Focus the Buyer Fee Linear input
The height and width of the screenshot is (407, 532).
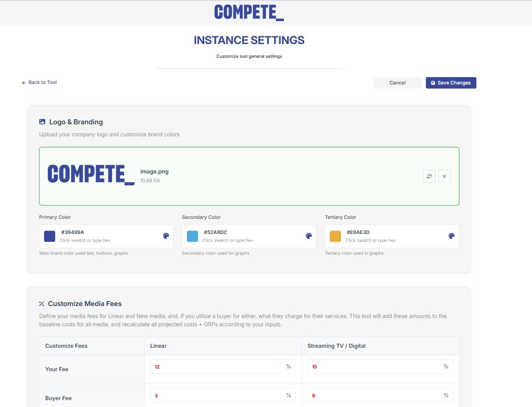pos(223,396)
